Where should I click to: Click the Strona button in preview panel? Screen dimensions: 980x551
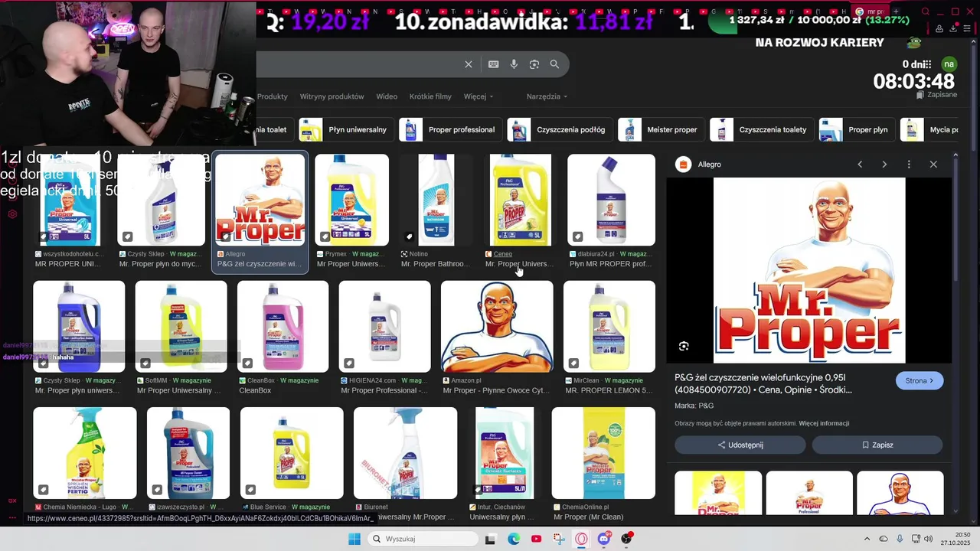click(920, 380)
